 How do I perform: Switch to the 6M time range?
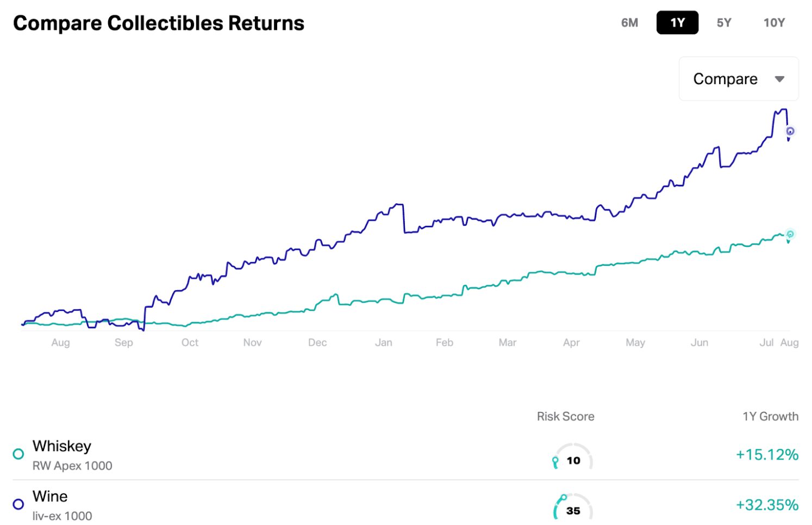[629, 23]
